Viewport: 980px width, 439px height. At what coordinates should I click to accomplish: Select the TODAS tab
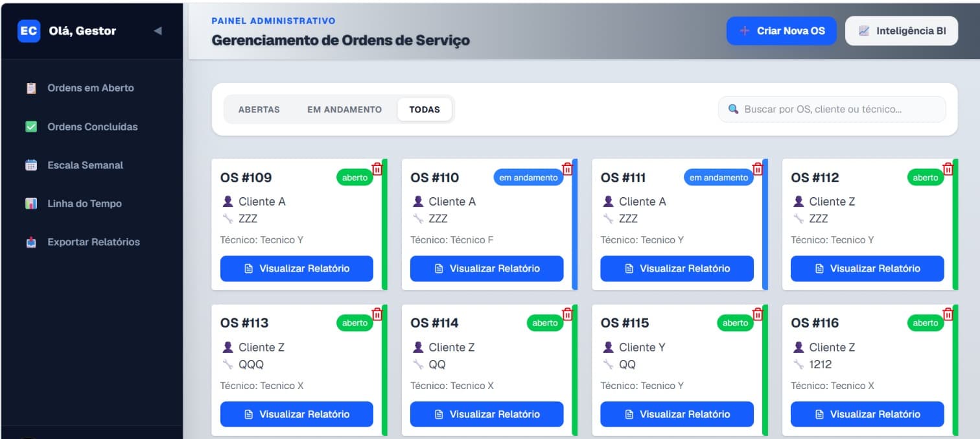[x=425, y=110]
